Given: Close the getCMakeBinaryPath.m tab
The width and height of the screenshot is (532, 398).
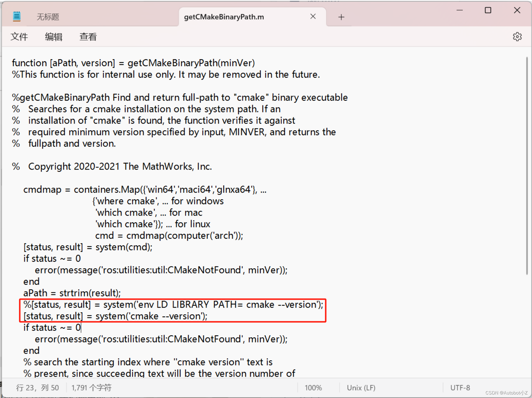Looking at the screenshot, I should pos(313,17).
